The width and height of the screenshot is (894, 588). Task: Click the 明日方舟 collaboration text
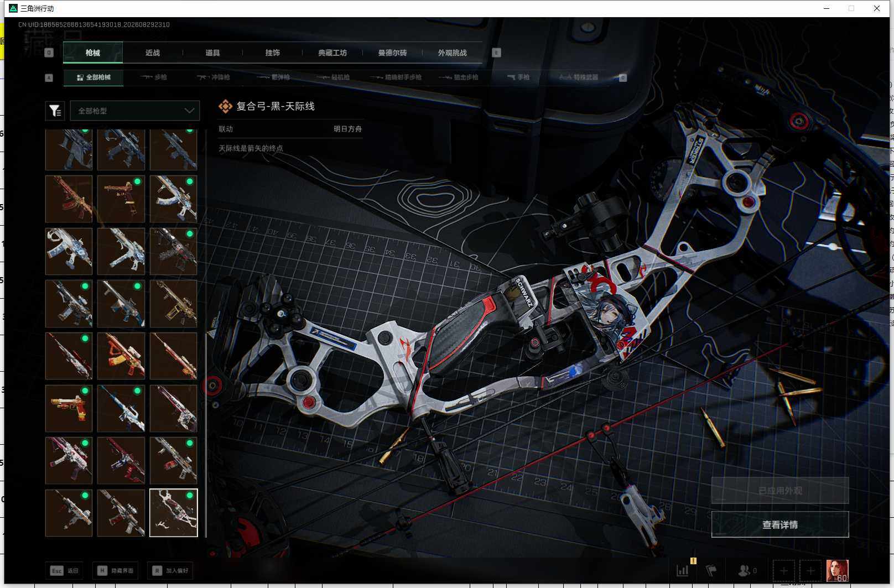coord(347,129)
